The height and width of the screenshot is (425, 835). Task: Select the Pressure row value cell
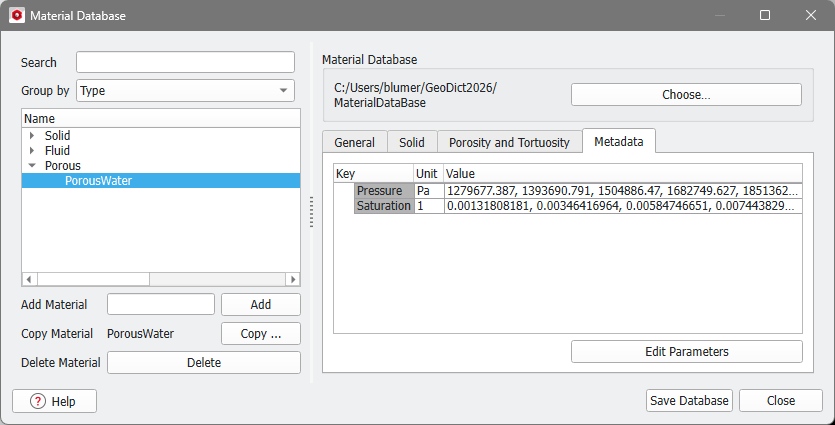click(x=622, y=191)
